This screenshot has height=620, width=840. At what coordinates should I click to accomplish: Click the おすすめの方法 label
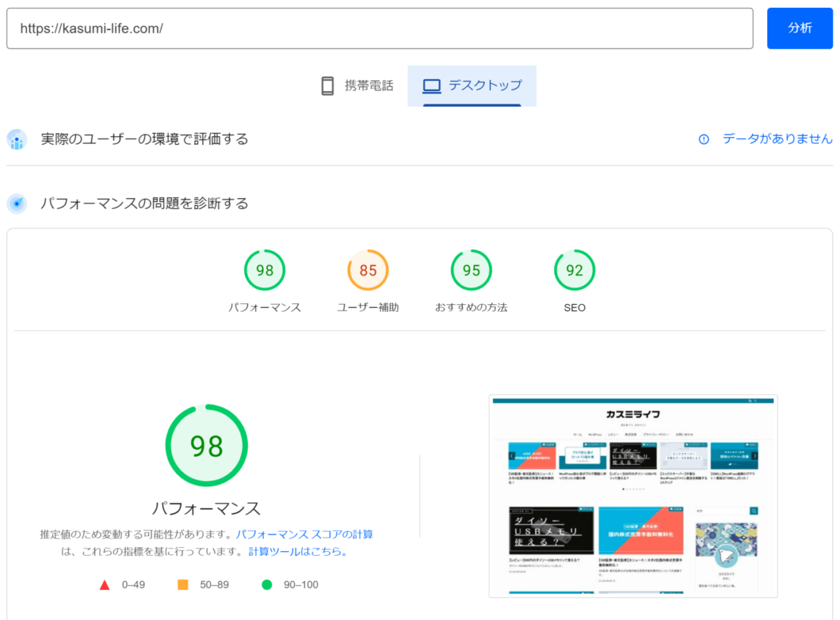[x=471, y=308]
